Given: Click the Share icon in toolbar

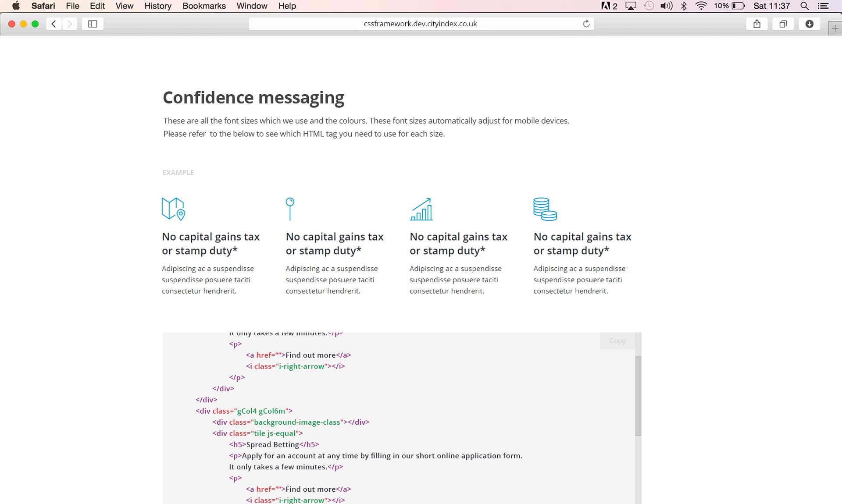Looking at the screenshot, I should [x=756, y=24].
